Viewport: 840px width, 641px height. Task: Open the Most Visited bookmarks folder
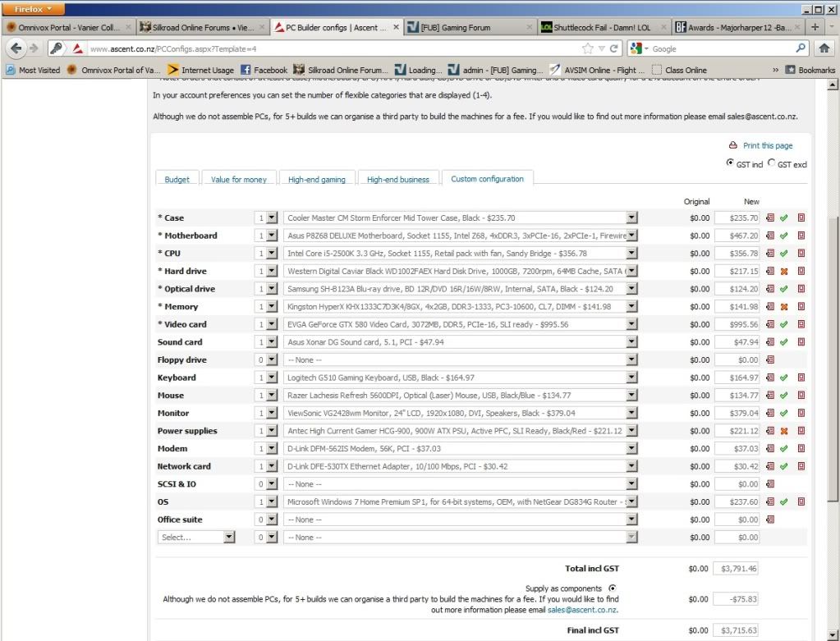click(33, 70)
